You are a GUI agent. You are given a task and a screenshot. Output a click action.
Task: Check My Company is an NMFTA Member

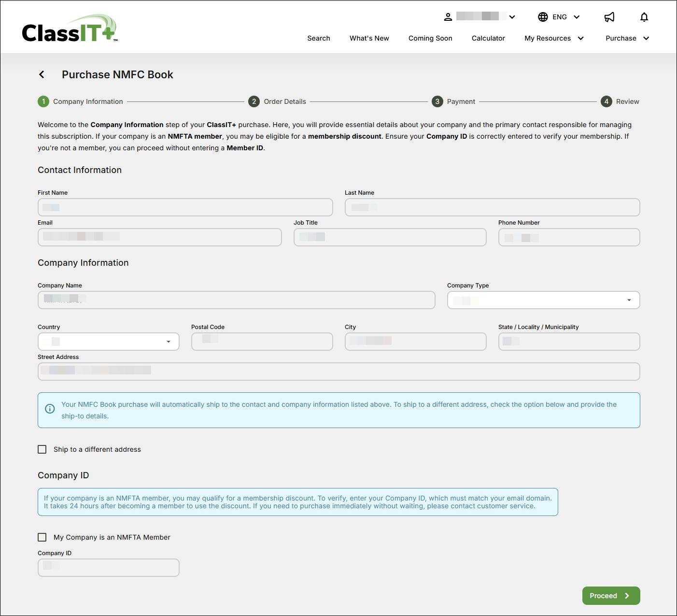[42, 537]
